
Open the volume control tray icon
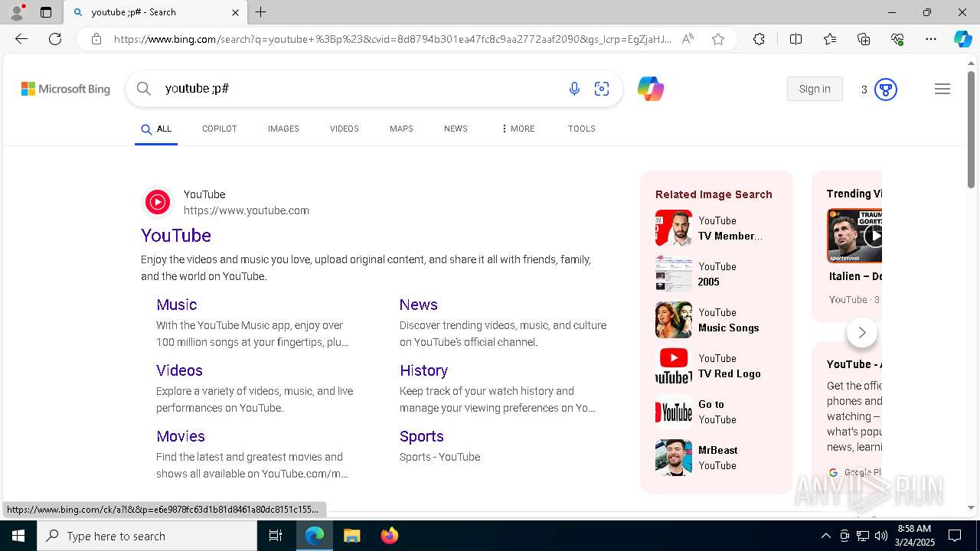(x=881, y=536)
